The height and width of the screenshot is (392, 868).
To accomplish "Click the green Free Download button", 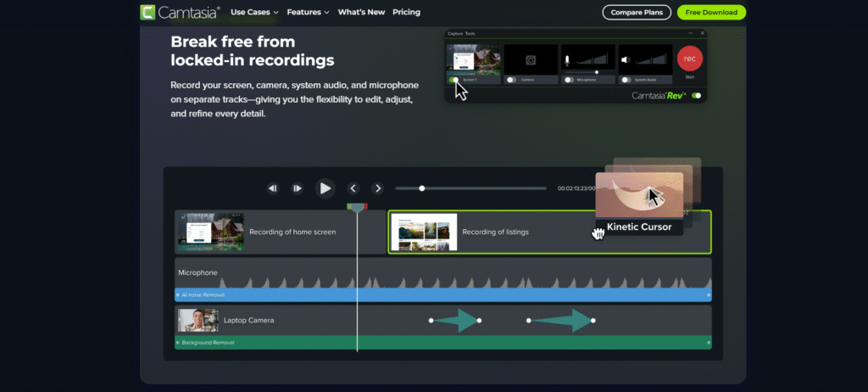I will point(711,12).
